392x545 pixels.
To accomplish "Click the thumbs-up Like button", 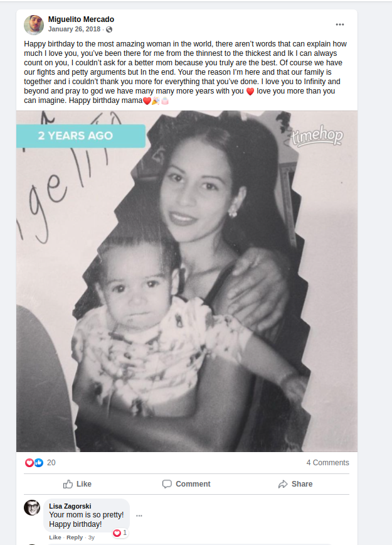I will [x=77, y=484].
